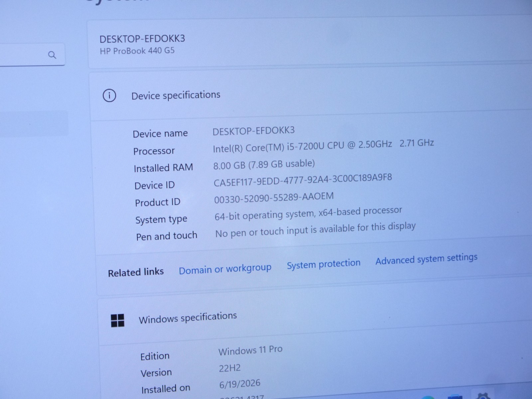Select the 6/19/2026 install date value

240,384
